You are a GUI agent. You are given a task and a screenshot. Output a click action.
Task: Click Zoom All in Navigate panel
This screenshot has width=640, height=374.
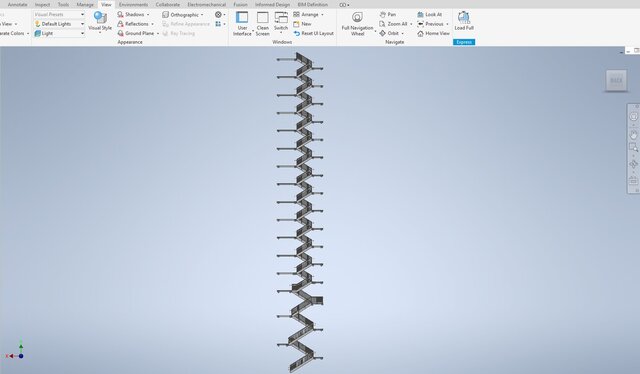[393, 24]
